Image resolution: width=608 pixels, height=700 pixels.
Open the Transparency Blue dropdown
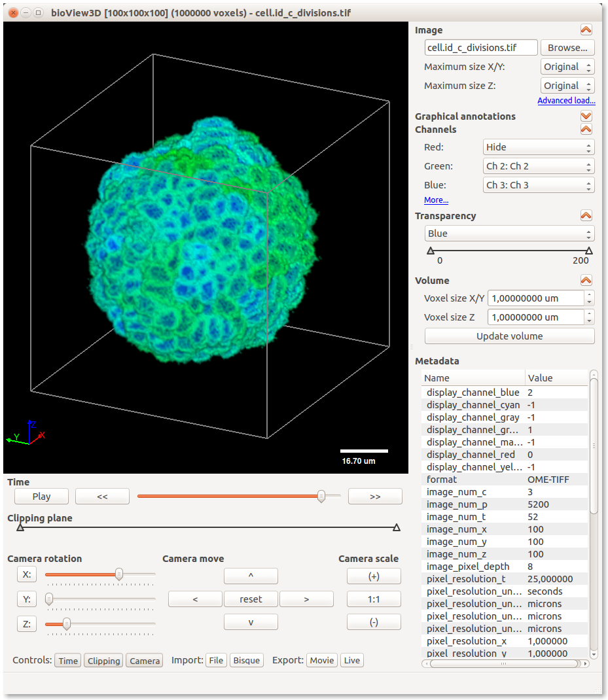[x=509, y=234]
